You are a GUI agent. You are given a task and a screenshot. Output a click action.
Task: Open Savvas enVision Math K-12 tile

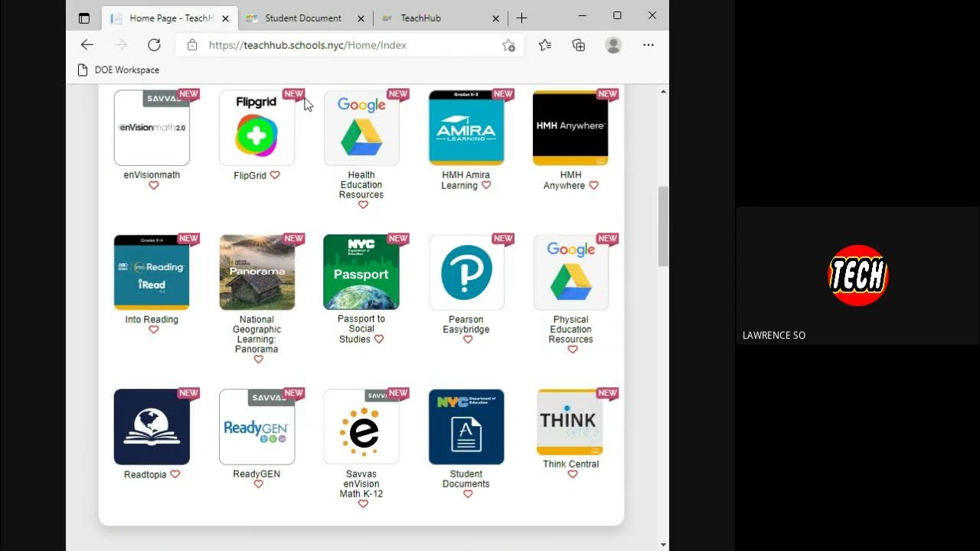361,427
